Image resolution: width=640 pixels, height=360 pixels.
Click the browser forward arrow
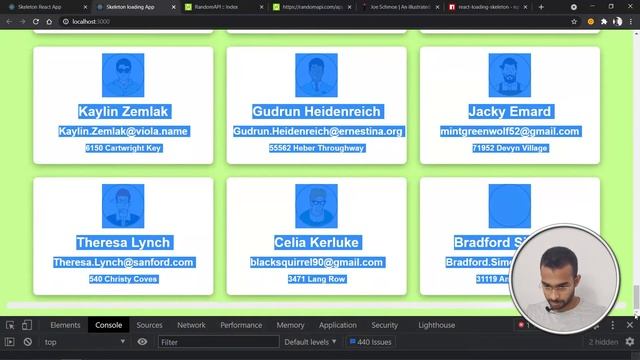point(22,22)
